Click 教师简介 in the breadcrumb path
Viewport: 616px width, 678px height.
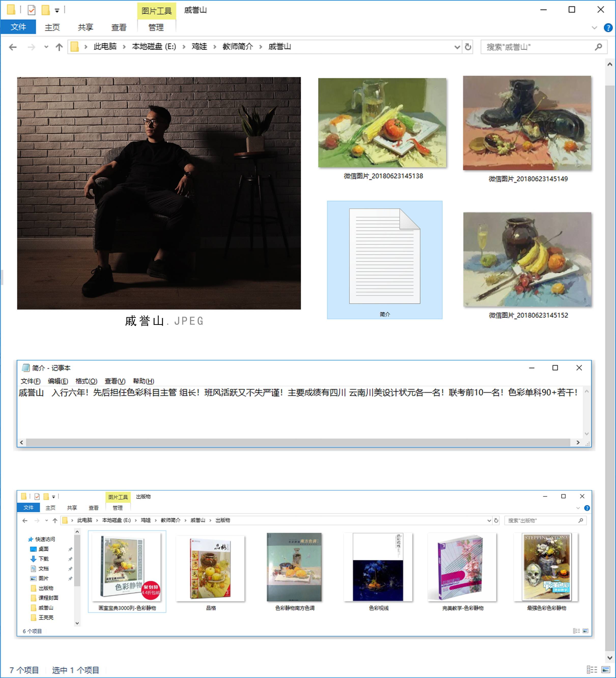tap(237, 46)
